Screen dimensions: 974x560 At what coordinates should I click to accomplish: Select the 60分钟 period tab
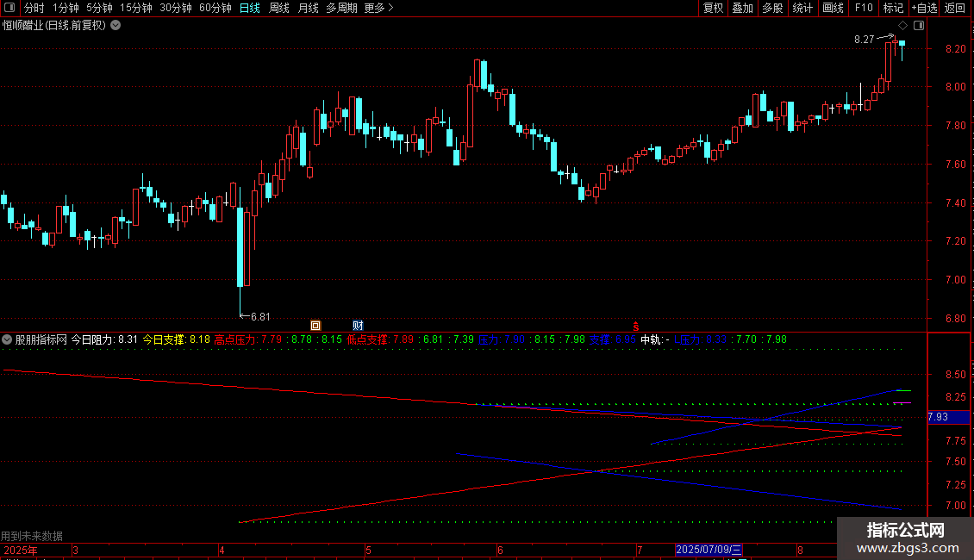pos(215,8)
